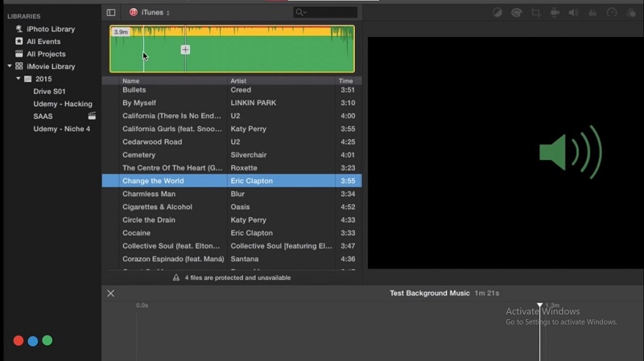This screenshot has height=361, width=644.
Task: Select the 2015 event folder
Action: (43, 79)
